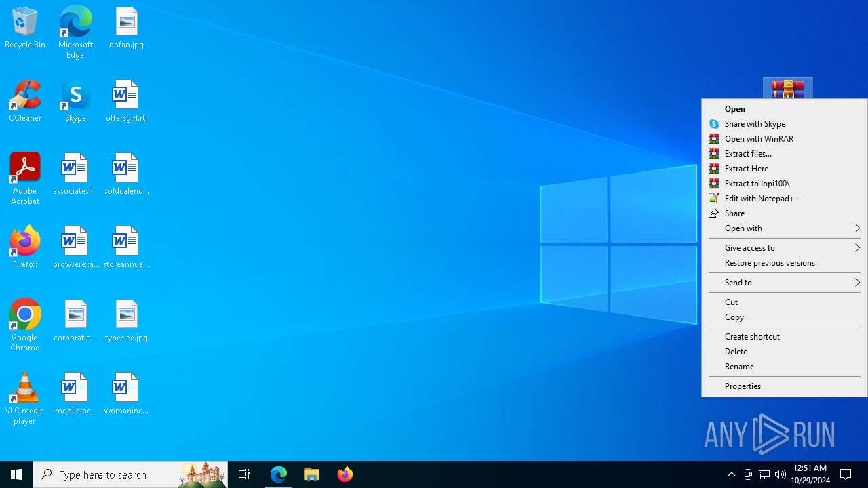Launch Google Chrome from desktop shortcut
The height and width of the screenshot is (488, 868).
25,326
